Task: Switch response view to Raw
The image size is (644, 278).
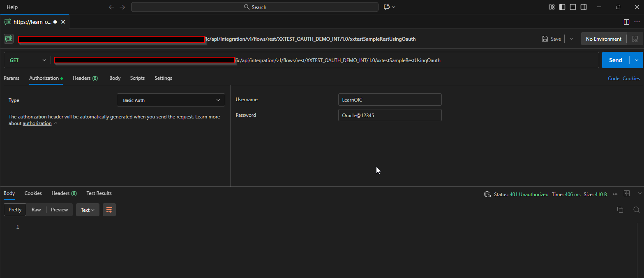Action: tap(36, 209)
